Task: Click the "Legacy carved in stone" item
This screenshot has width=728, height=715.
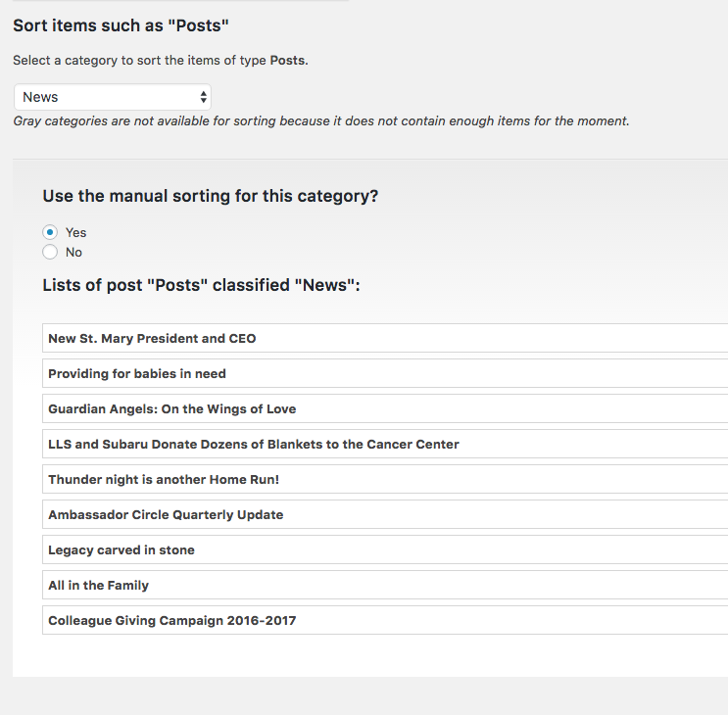Action: pyautogui.click(x=121, y=549)
